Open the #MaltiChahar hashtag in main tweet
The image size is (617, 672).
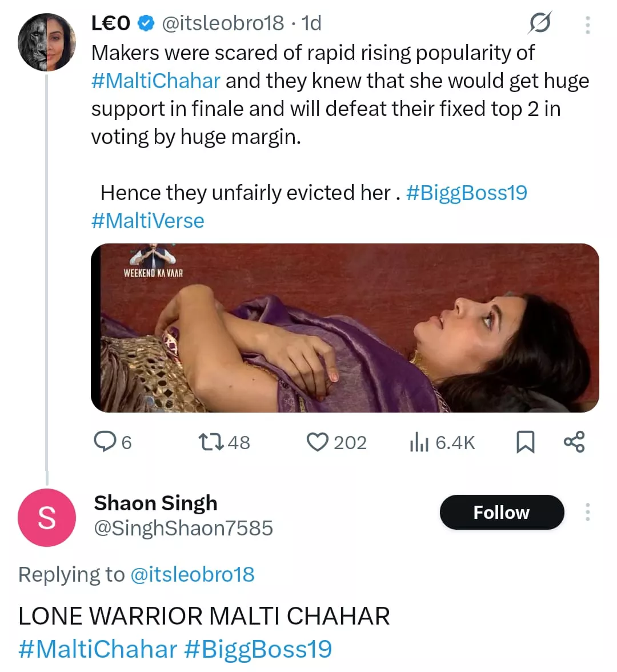click(x=155, y=81)
